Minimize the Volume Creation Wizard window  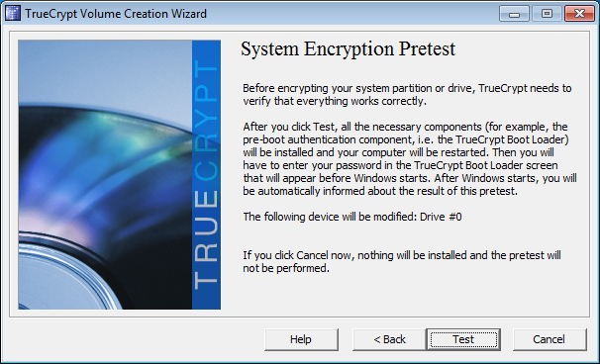click(514, 14)
